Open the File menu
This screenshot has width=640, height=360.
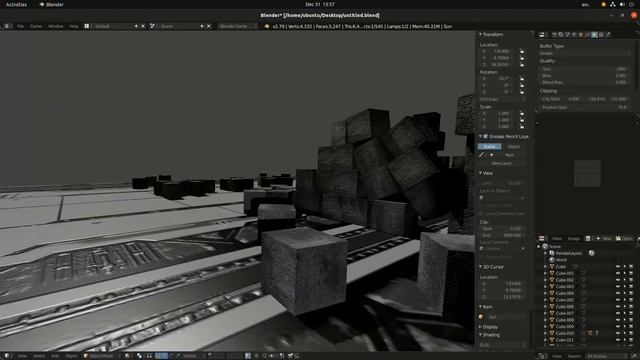click(x=20, y=26)
